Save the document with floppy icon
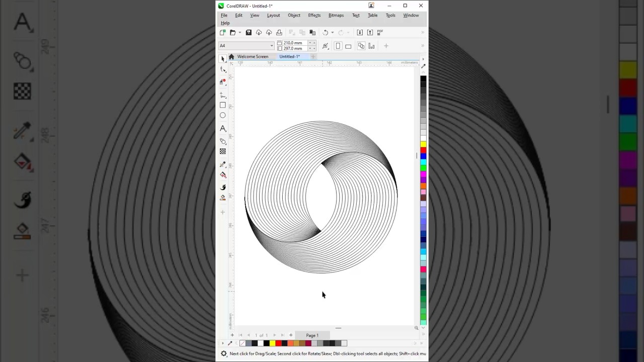 click(x=249, y=33)
